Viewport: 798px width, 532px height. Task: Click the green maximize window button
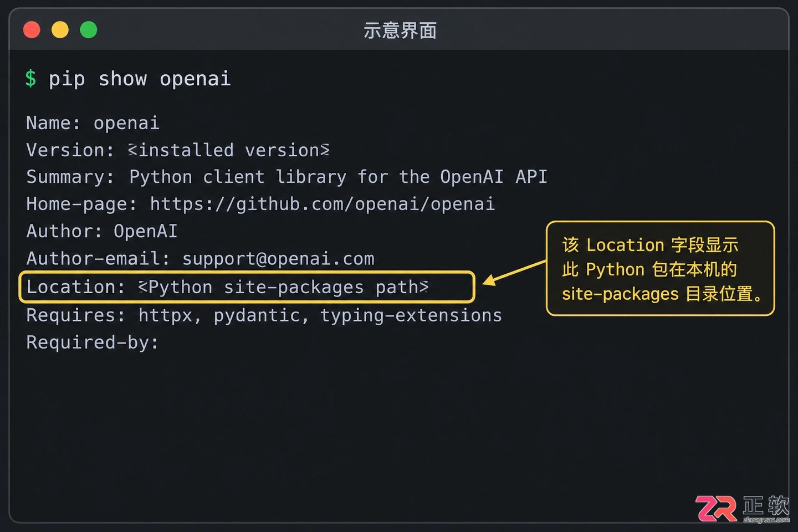[x=89, y=30]
